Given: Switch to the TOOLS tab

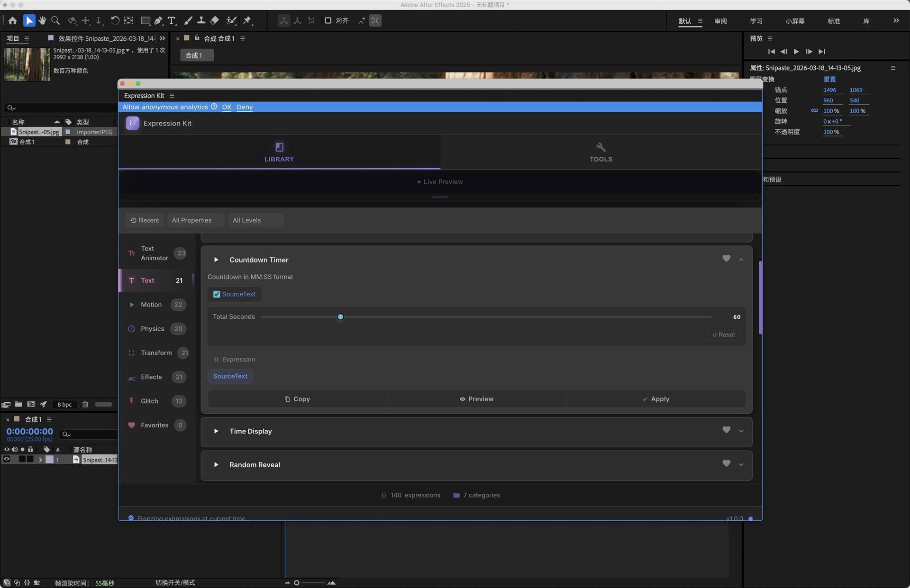Looking at the screenshot, I should coord(601,152).
